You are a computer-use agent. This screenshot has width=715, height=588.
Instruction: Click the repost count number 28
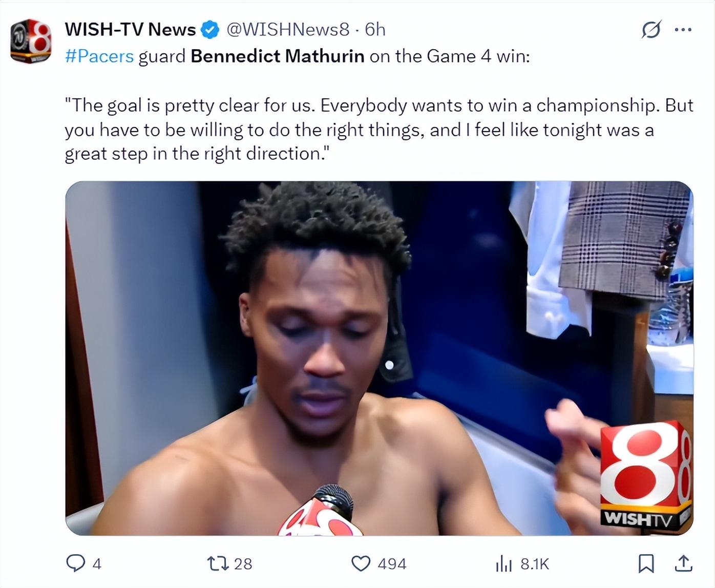pyautogui.click(x=243, y=564)
